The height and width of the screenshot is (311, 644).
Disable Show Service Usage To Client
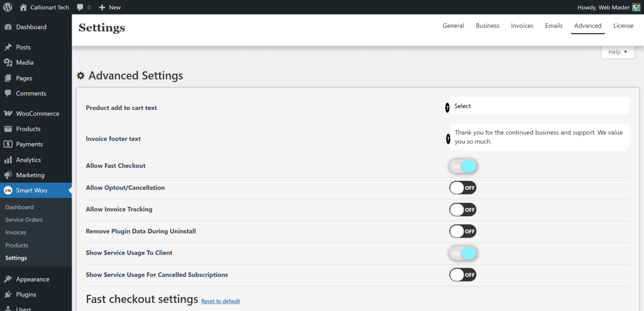(x=463, y=253)
